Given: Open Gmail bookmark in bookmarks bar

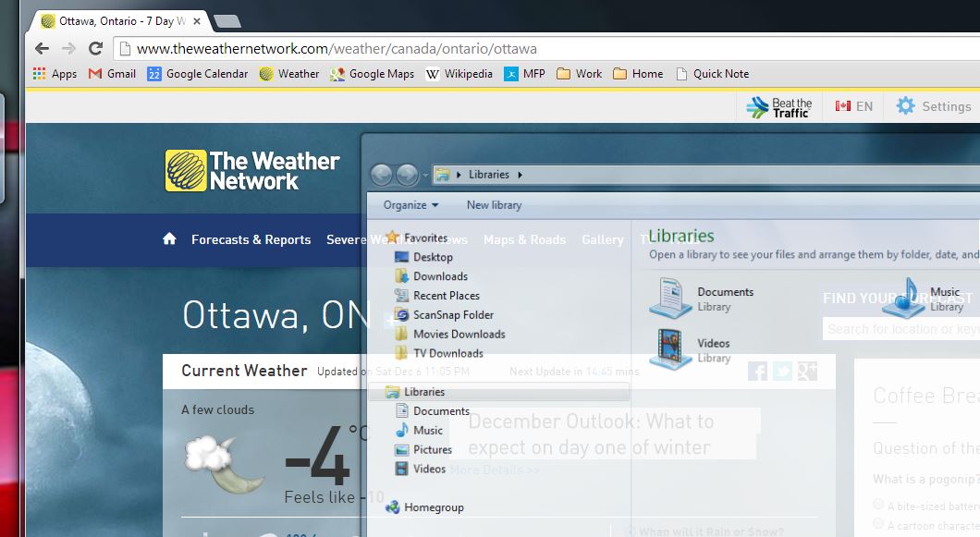Looking at the screenshot, I should coord(112,74).
